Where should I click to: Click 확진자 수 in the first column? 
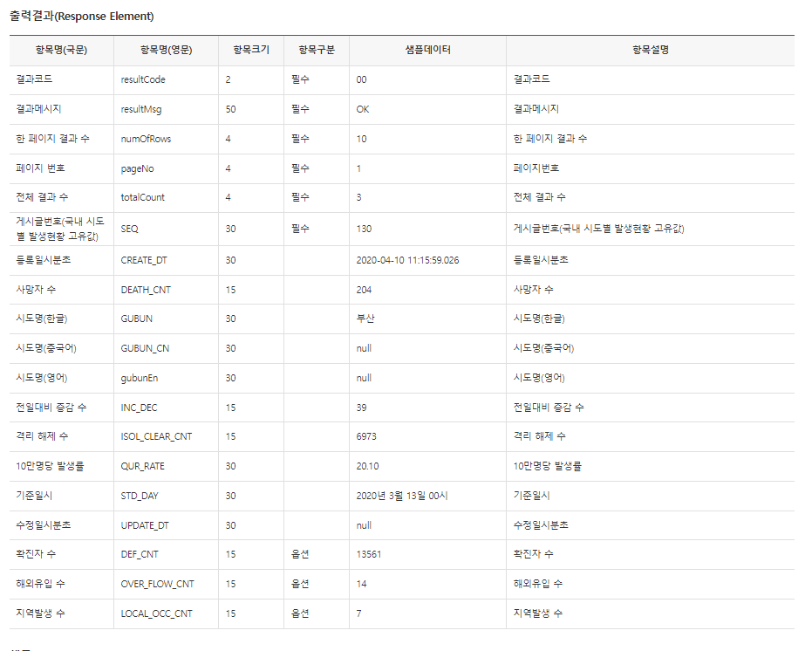click(36, 555)
